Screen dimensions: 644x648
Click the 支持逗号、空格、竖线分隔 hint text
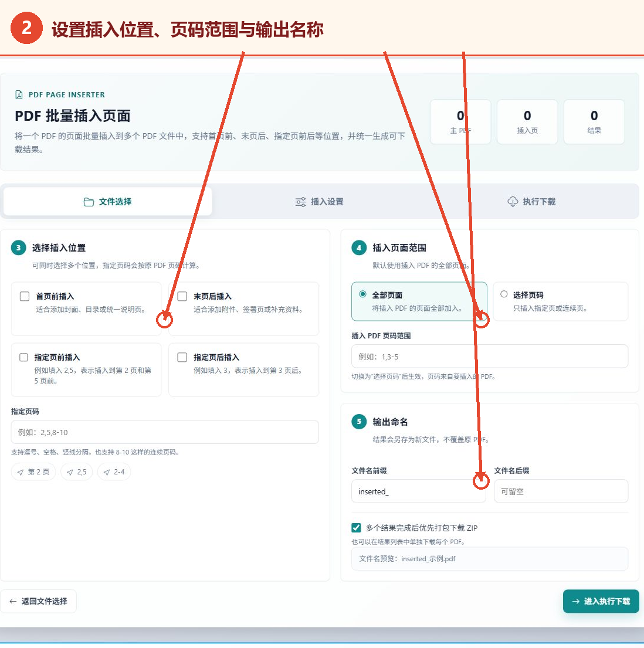96,452
